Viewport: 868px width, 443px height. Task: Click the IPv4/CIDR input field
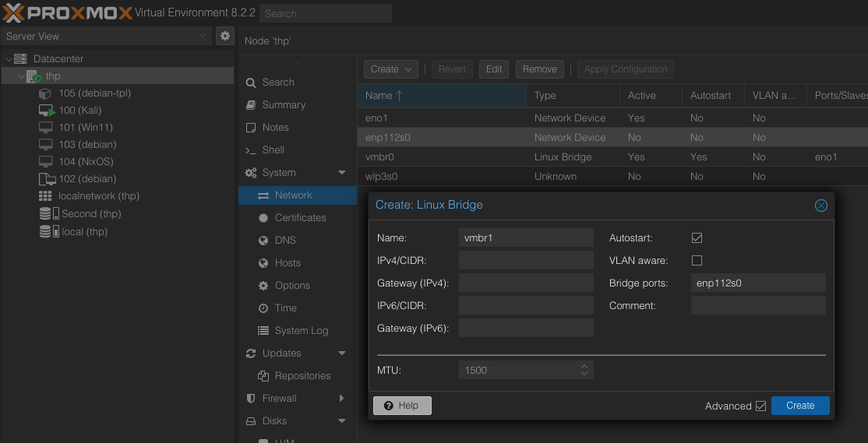click(526, 261)
